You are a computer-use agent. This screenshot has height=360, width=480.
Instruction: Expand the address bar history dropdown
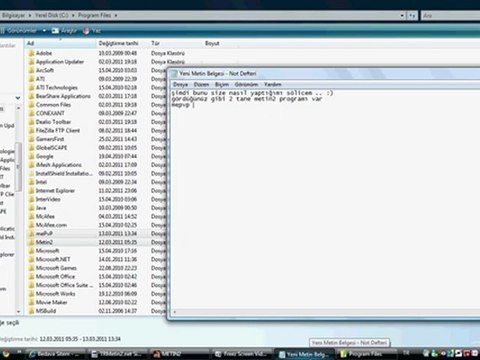402,15
